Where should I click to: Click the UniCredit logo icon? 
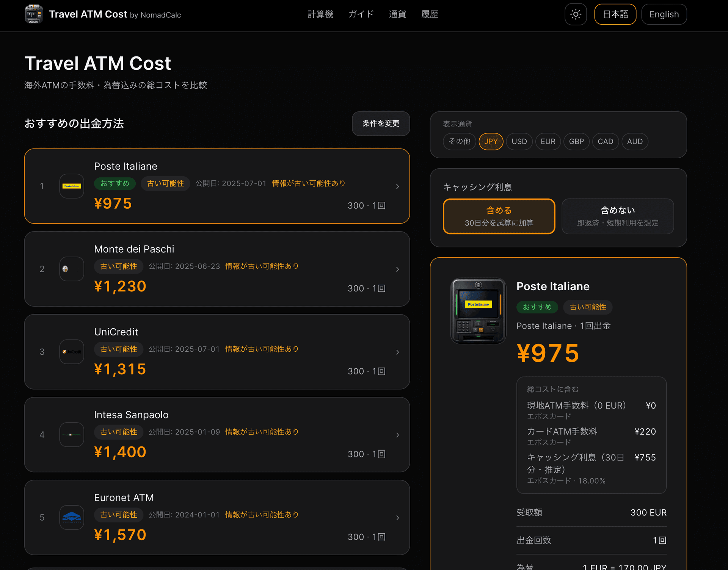point(72,352)
